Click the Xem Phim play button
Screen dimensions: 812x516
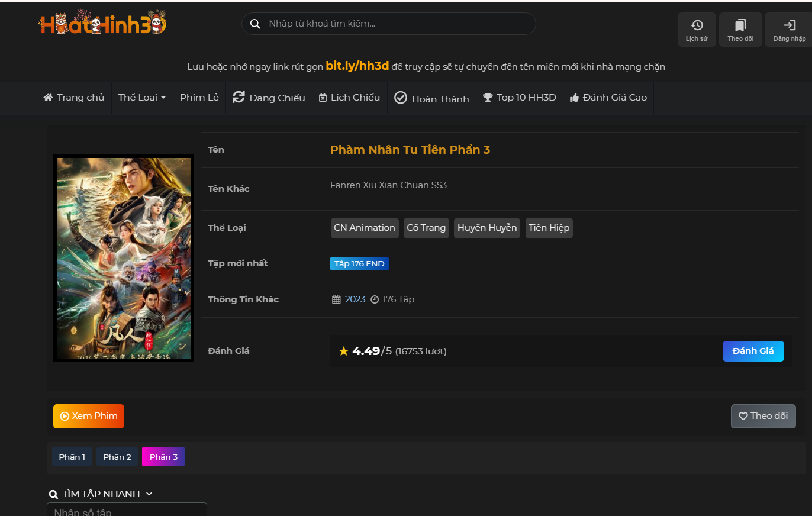89,416
